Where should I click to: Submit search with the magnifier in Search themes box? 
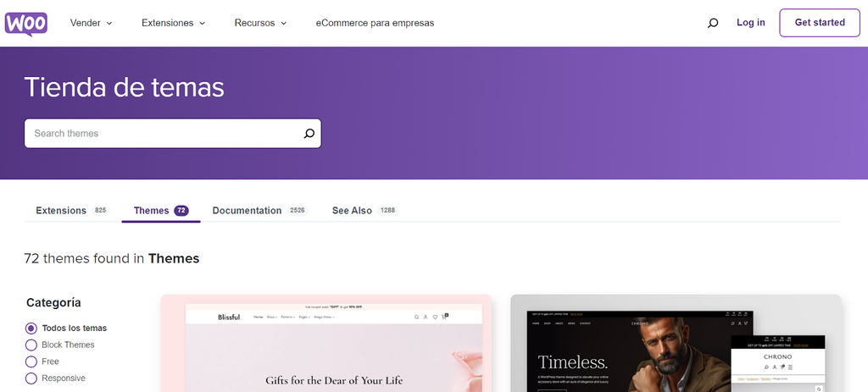click(x=309, y=133)
